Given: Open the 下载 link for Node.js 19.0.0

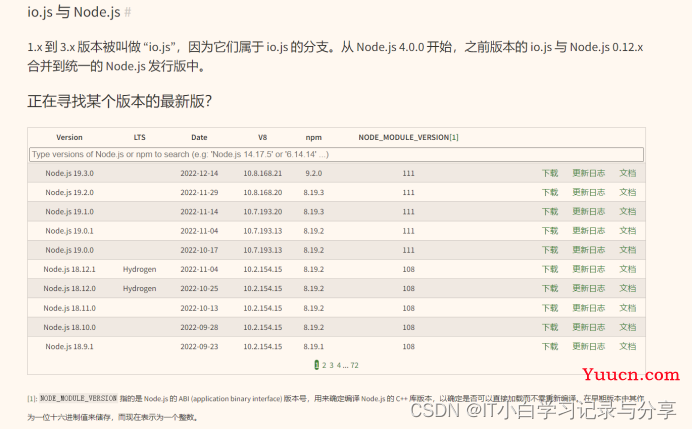Looking at the screenshot, I should coord(550,250).
